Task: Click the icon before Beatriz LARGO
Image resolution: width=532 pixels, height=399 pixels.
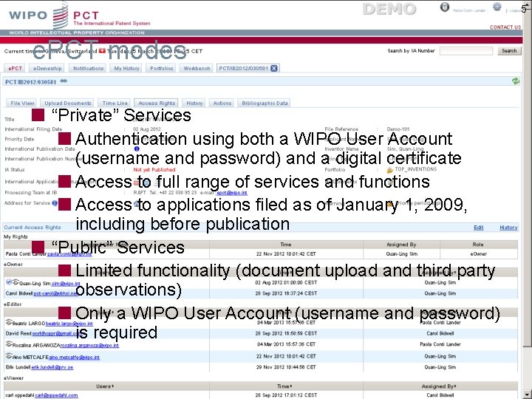Action: [9, 322]
